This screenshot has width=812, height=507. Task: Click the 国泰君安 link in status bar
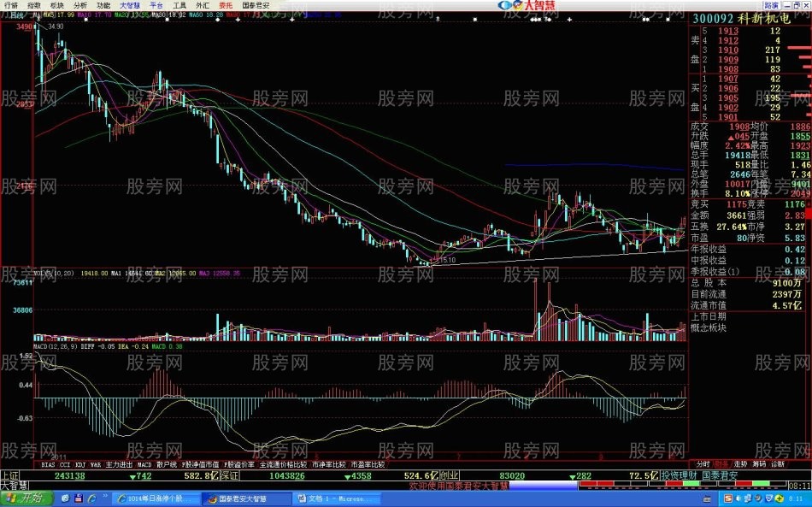coord(720,475)
